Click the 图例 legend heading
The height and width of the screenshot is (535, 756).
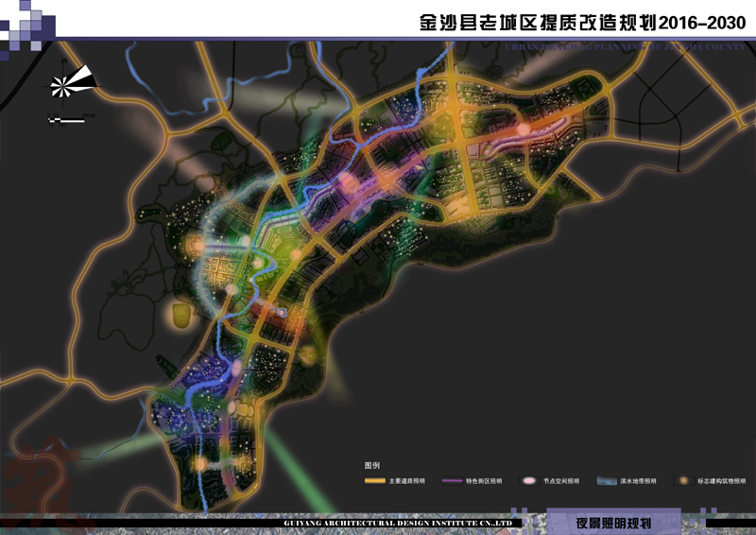pos(371,466)
